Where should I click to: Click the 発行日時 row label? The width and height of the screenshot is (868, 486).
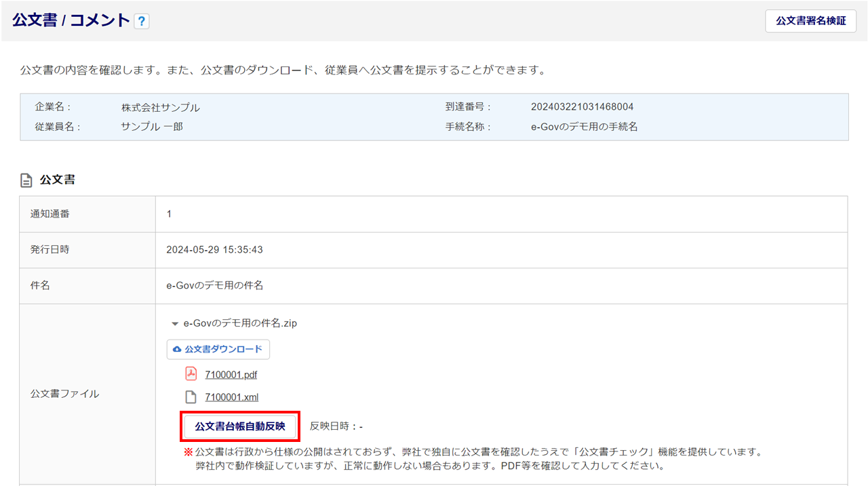[50, 250]
